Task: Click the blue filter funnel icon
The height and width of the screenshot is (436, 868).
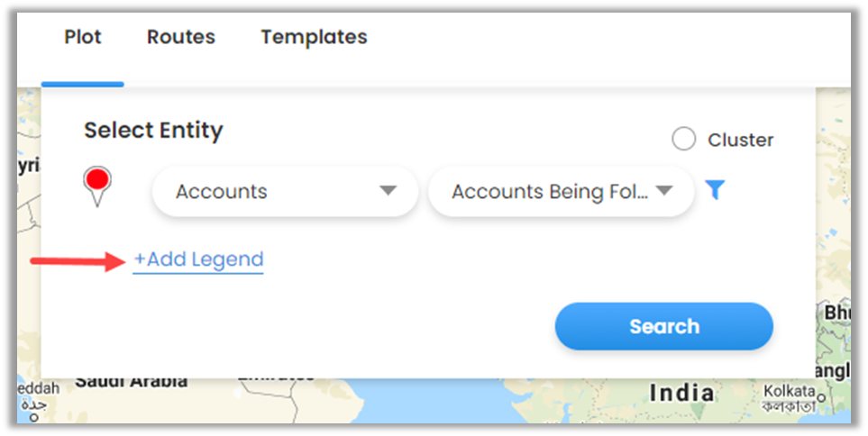Action: tap(715, 190)
